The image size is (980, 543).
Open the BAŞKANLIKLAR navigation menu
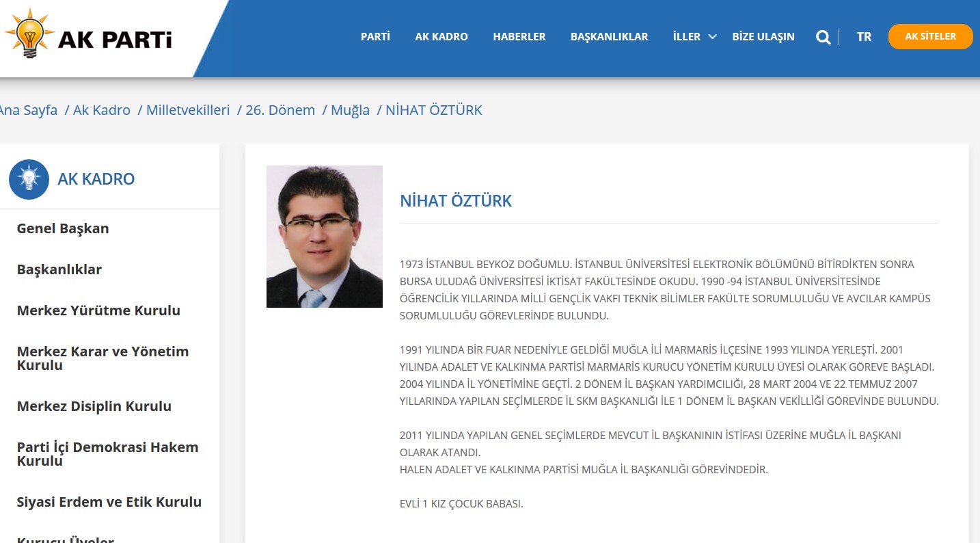tap(609, 37)
